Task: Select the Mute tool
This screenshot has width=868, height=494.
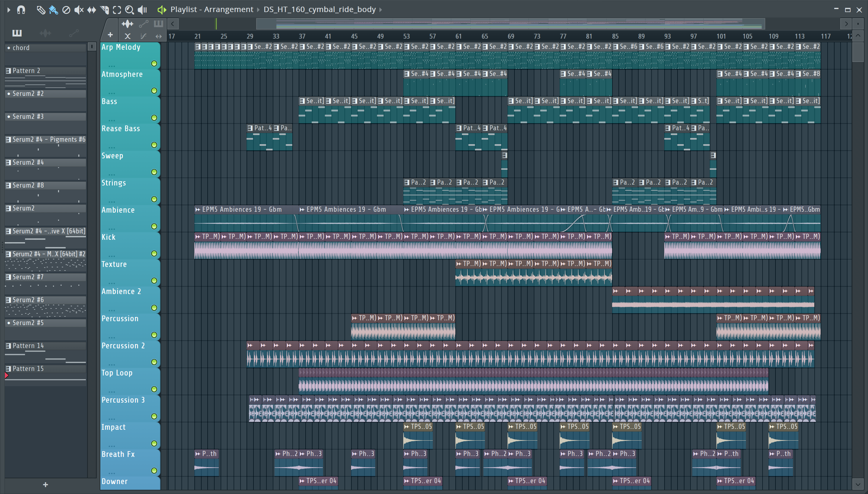Action: click(x=79, y=10)
